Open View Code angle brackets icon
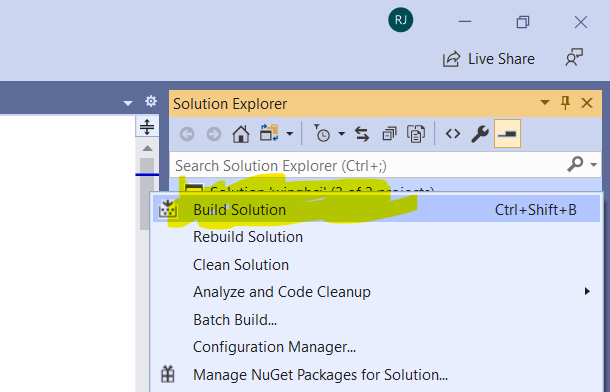 pos(453,134)
